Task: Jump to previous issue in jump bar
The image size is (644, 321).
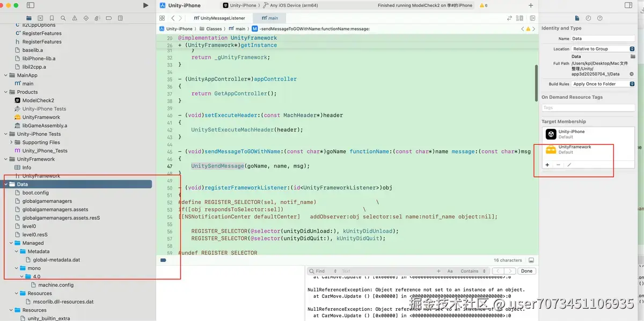Action: (523, 29)
